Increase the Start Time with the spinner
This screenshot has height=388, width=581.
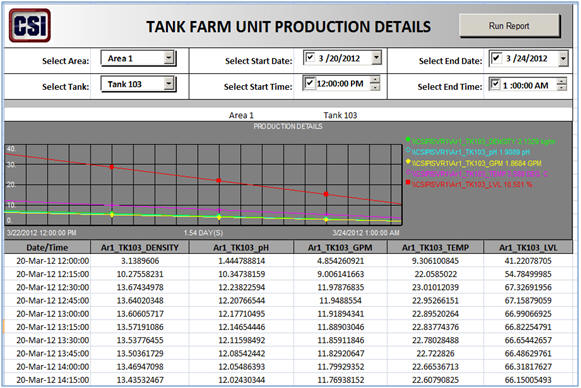coord(375,80)
